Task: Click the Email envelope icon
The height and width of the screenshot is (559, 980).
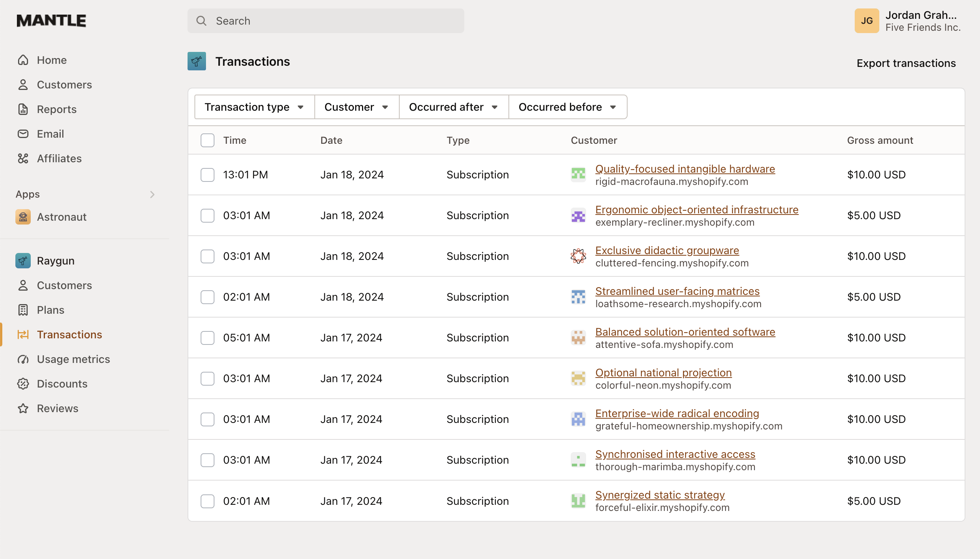Action: pos(23,134)
